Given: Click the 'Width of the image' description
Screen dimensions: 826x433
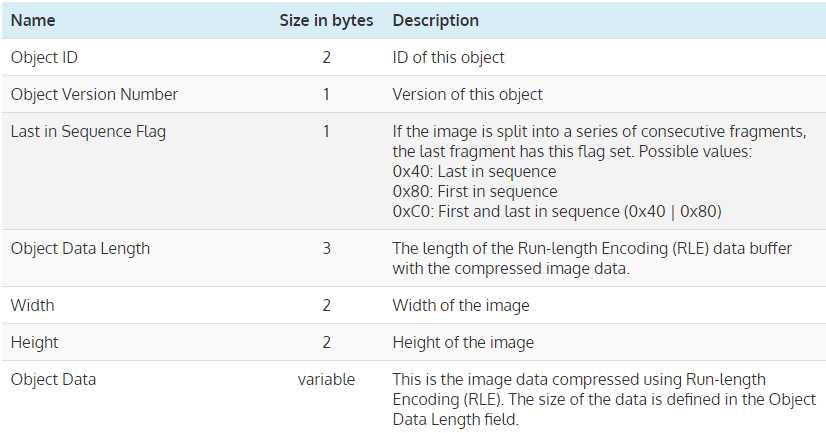Looking at the screenshot, I should (x=461, y=305).
